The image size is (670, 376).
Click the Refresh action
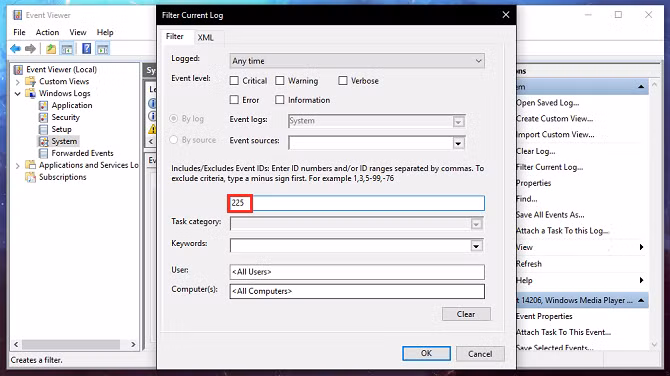coord(529,264)
